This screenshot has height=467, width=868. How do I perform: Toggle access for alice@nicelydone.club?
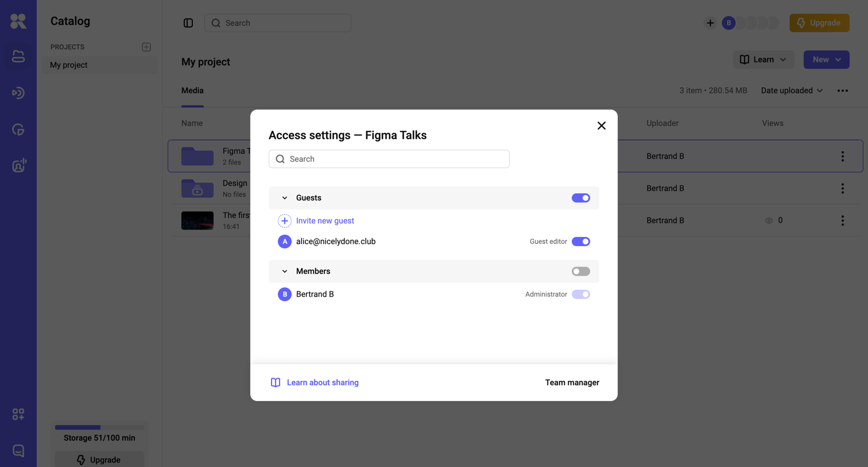tap(581, 242)
